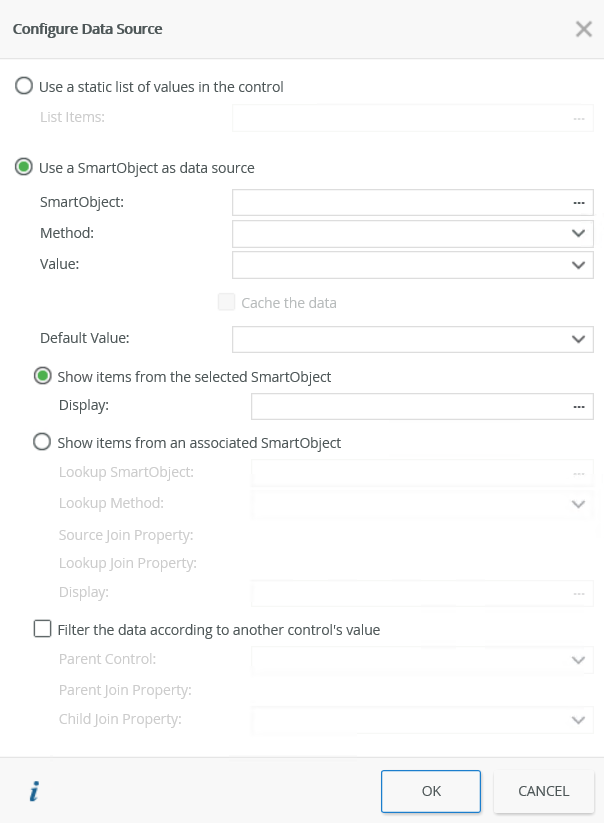Open SmartObject browse ellipsis button

578,203
